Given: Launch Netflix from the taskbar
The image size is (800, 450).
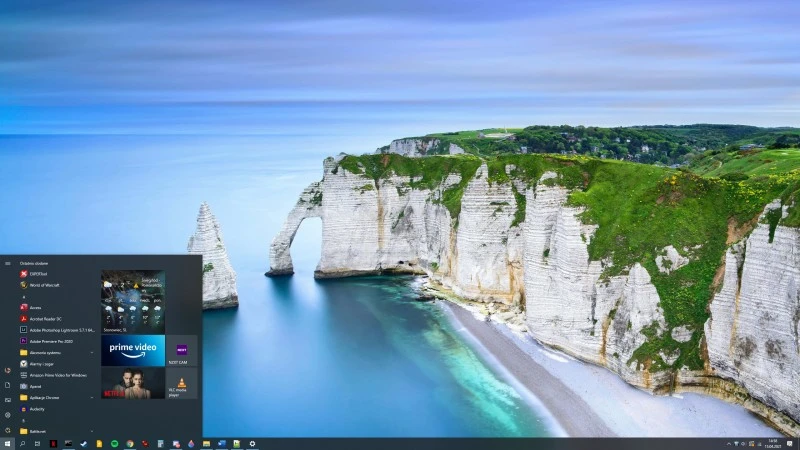Looking at the screenshot, I should pyautogui.click(x=53, y=444).
